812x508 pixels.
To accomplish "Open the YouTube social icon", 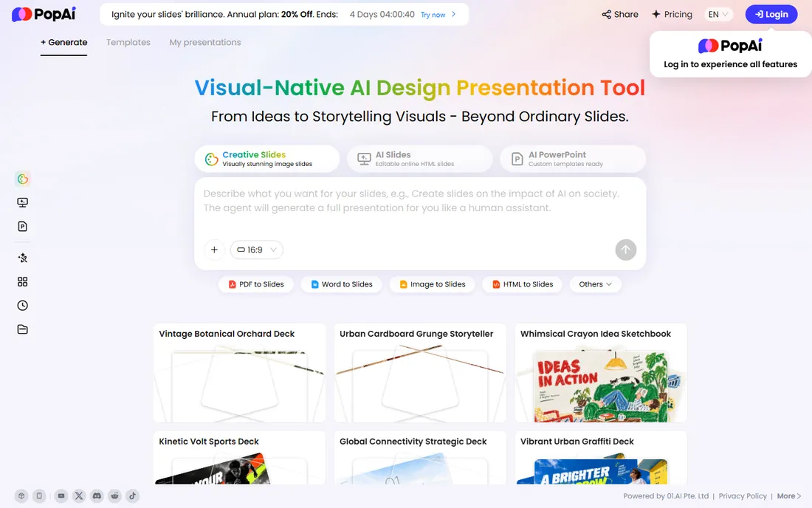I will click(61, 496).
